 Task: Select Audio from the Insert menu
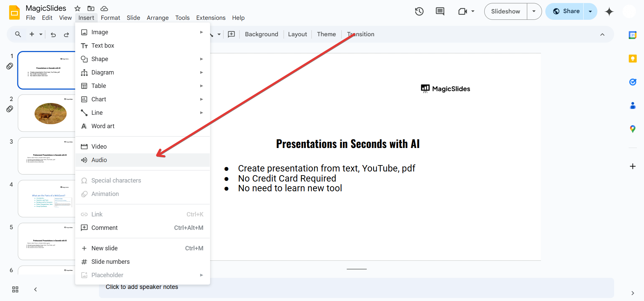coord(143,160)
